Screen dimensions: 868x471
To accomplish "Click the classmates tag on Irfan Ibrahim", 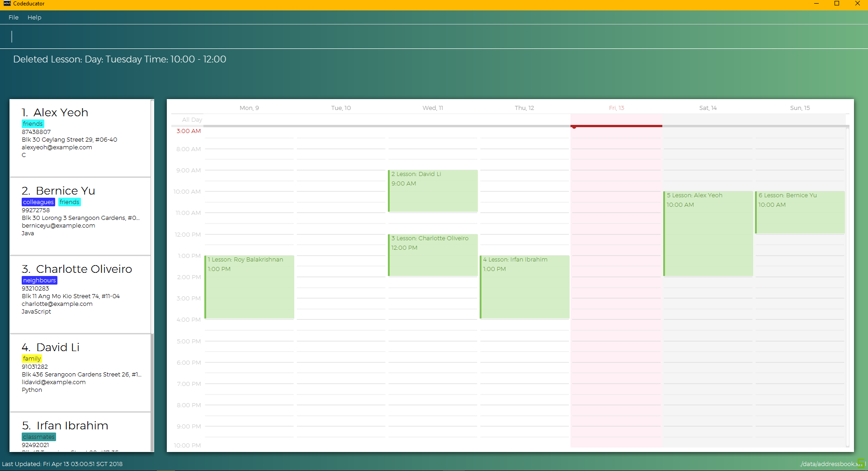I will 39,437.
